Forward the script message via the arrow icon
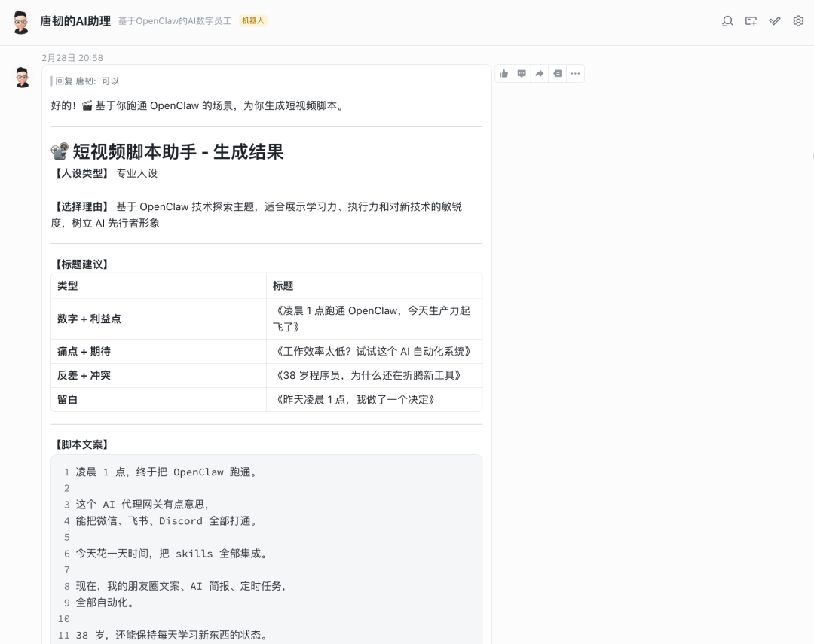The height and width of the screenshot is (644, 814). click(x=539, y=73)
